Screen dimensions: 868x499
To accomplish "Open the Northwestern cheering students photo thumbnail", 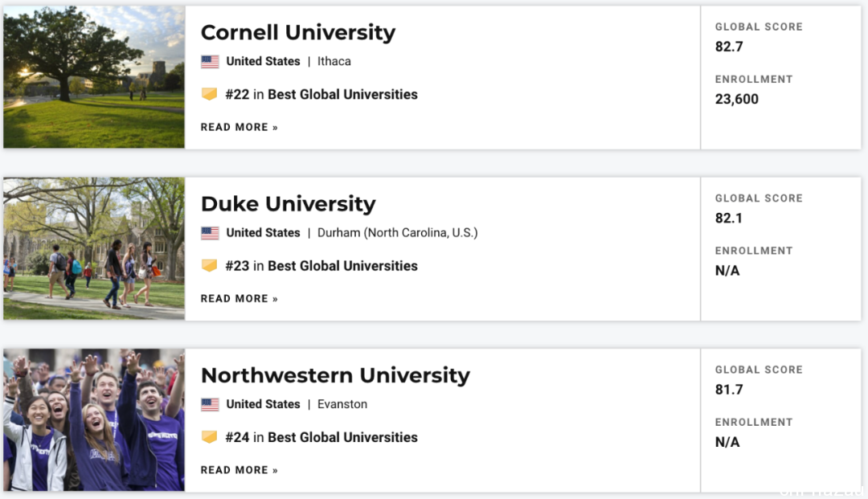I will click(x=94, y=420).
